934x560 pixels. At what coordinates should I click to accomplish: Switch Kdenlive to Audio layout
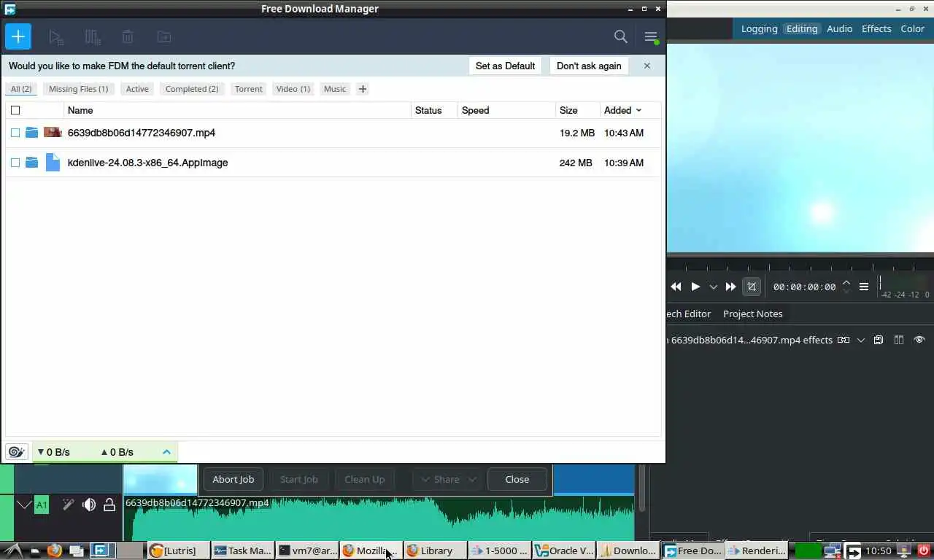(840, 28)
